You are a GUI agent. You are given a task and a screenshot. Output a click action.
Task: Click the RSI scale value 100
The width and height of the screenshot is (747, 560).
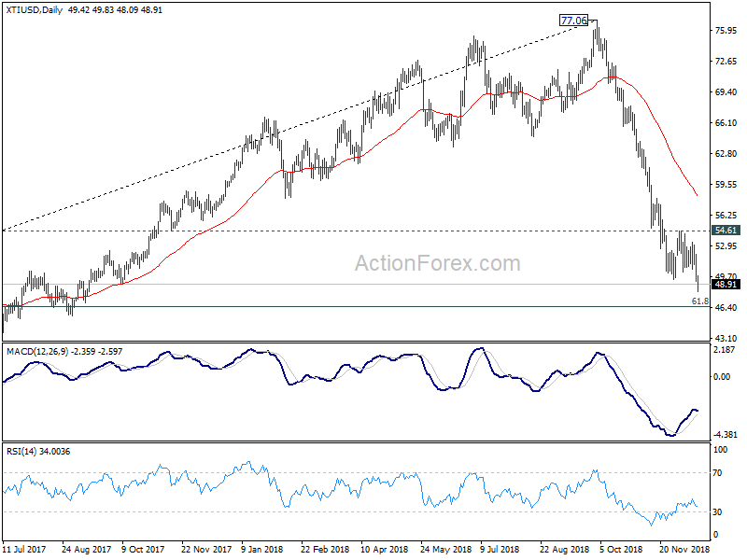[721, 450]
